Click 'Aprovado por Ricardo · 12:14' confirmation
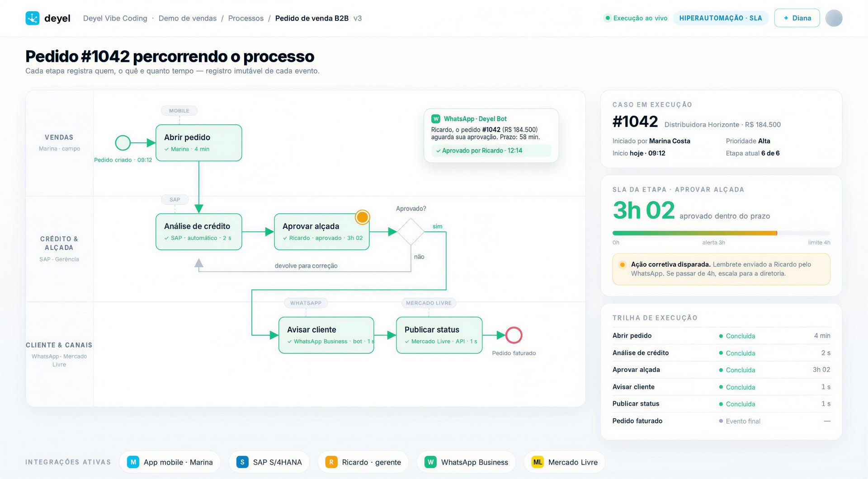Image resolution: width=868 pixels, height=479 pixels. click(491, 150)
